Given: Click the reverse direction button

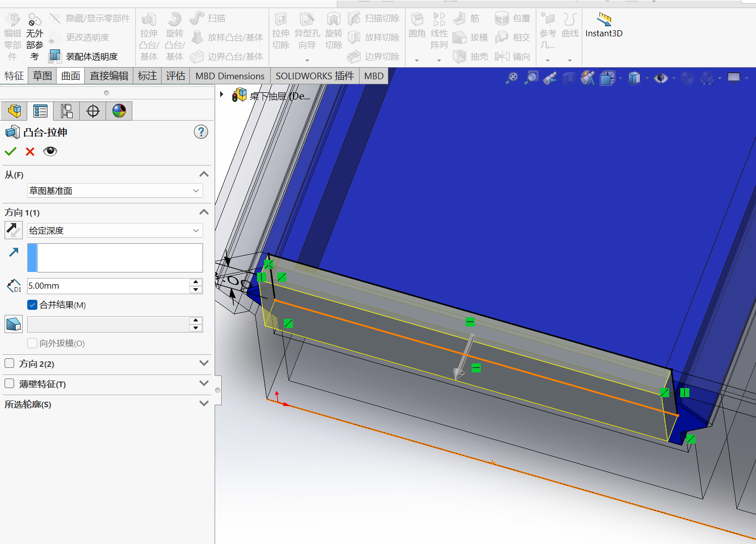Looking at the screenshot, I should [x=14, y=230].
